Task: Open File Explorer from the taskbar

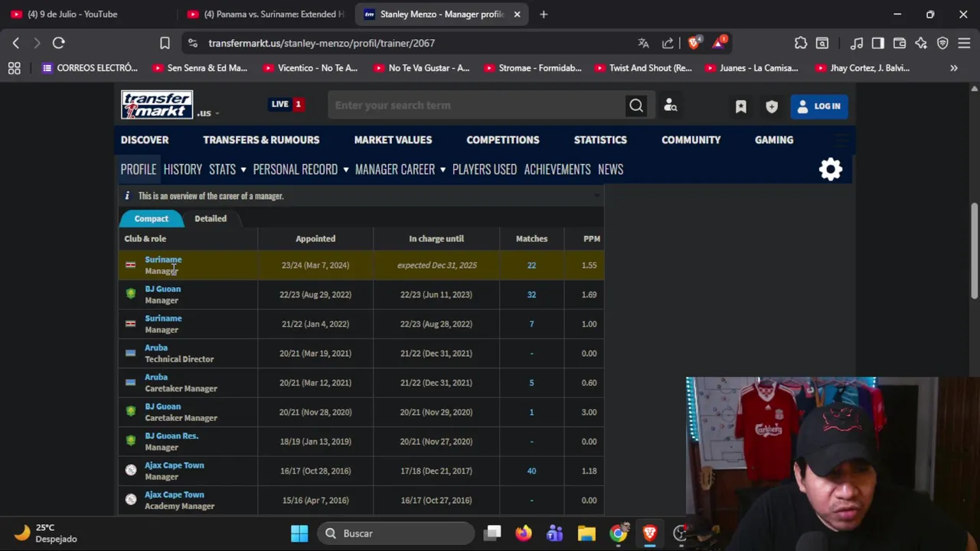Action: 586,533
